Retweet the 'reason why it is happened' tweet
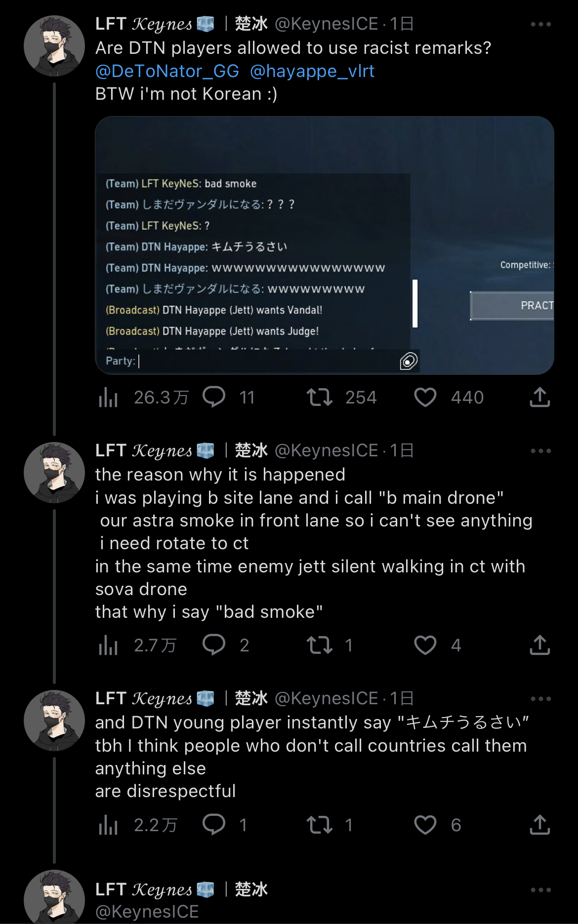This screenshot has height=924, width=578. [320, 645]
